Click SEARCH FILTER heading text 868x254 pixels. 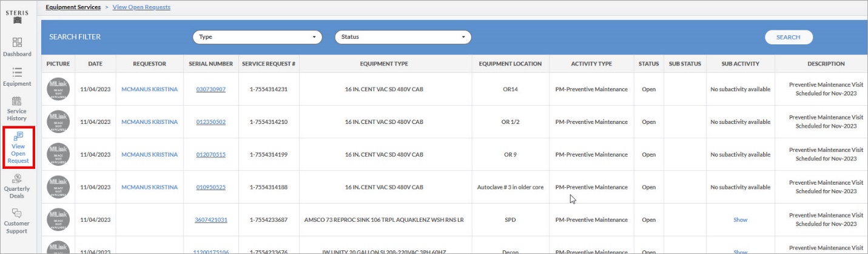point(75,37)
